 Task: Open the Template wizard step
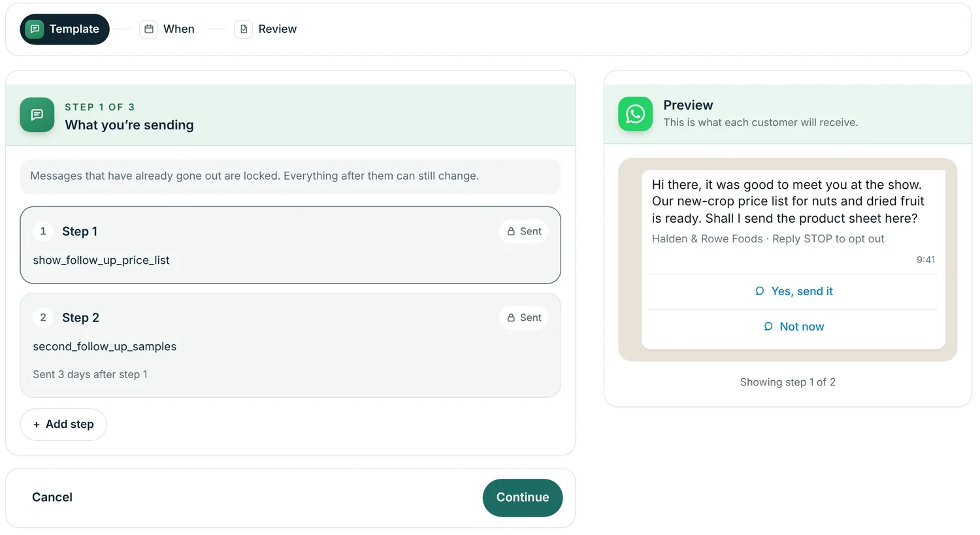tap(65, 29)
